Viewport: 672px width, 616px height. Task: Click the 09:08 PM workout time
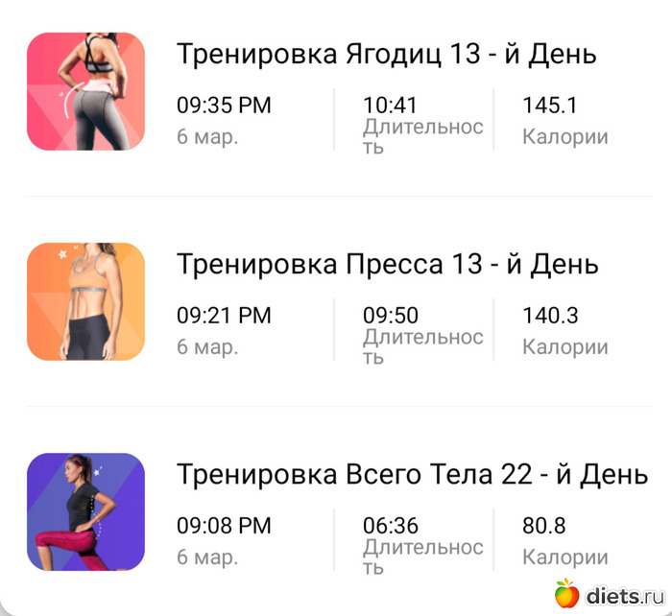point(224,525)
